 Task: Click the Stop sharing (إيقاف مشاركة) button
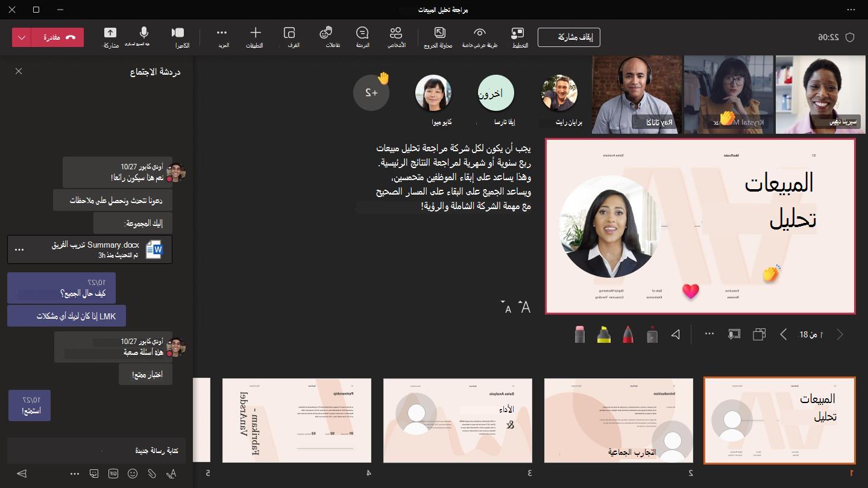(568, 37)
